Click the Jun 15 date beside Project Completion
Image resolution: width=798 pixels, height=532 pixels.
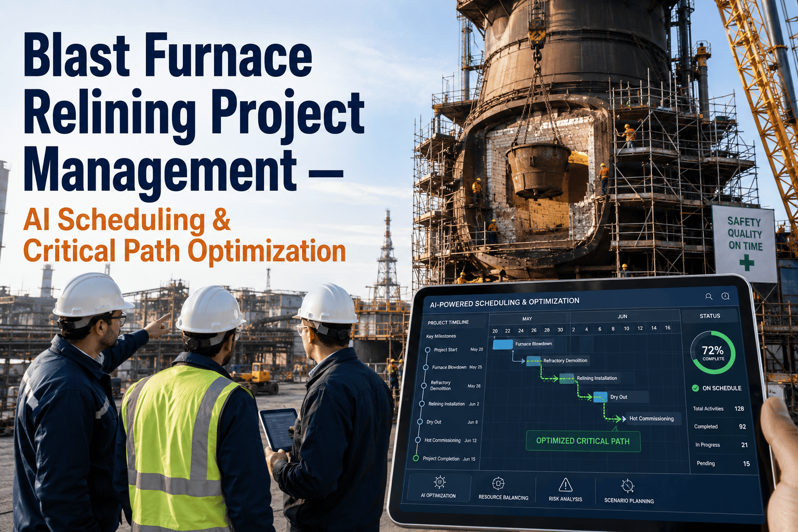pyautogui.click(x=469, y=459)
